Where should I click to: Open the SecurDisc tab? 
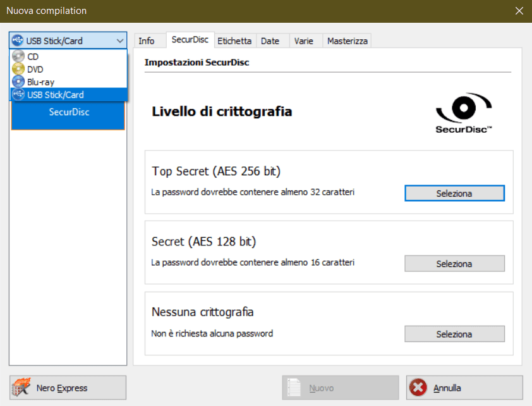190,40
